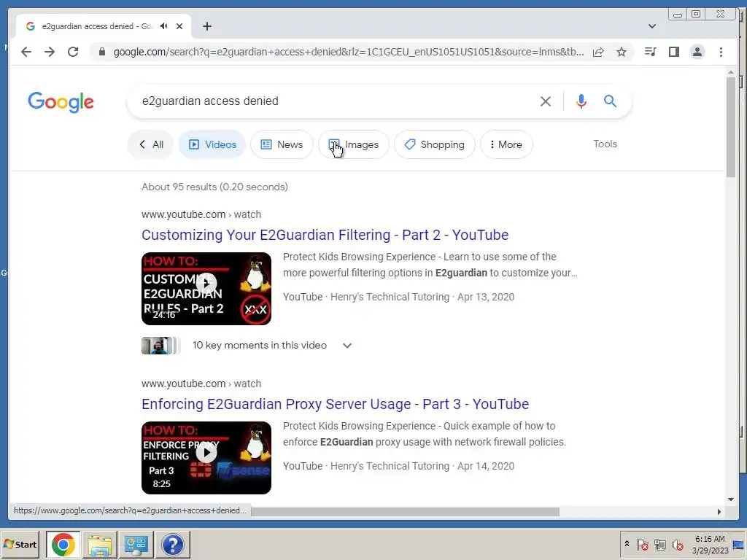
Task: Click the taskbar clock showing 6:16 AM
Action: (x=710, y=544)
